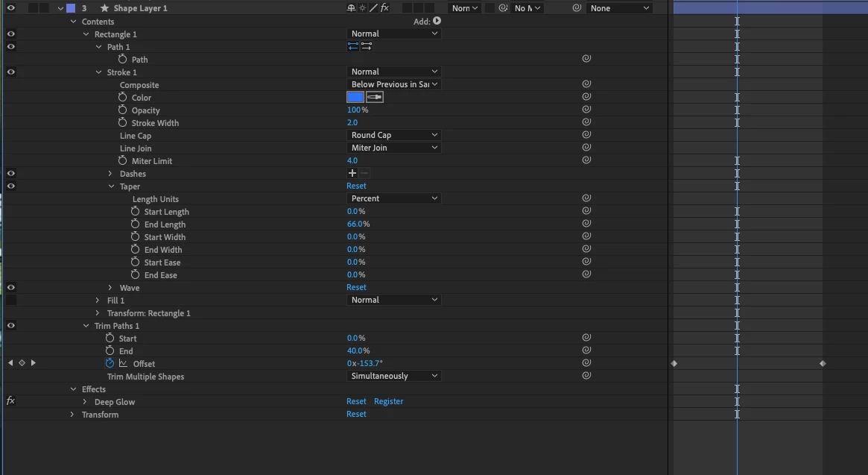Image resolution: width=868 pixels, height=475 pixels.
Task: Click the Deep Glow fx icon
Action: [10, 400]
